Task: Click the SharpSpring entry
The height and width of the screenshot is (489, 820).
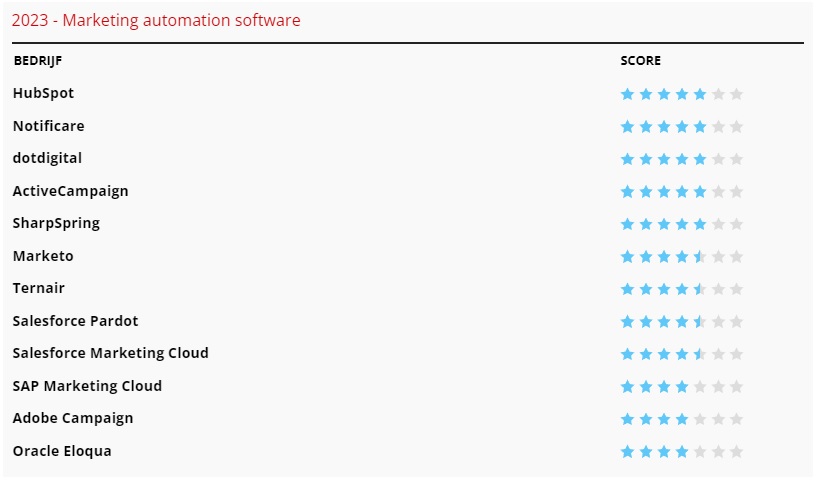Action: pyautogui.click(x=56, y=224)
